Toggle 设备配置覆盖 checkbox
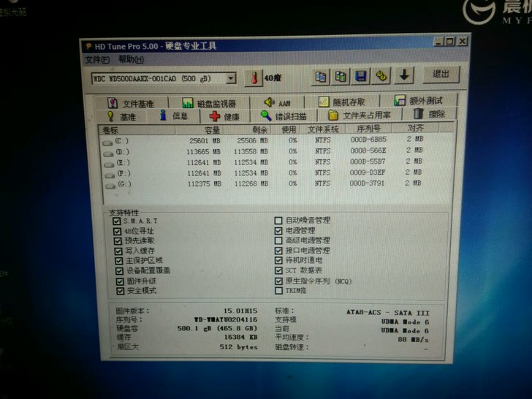This screenshot has height=399, width=532. (x=119, y=271)
